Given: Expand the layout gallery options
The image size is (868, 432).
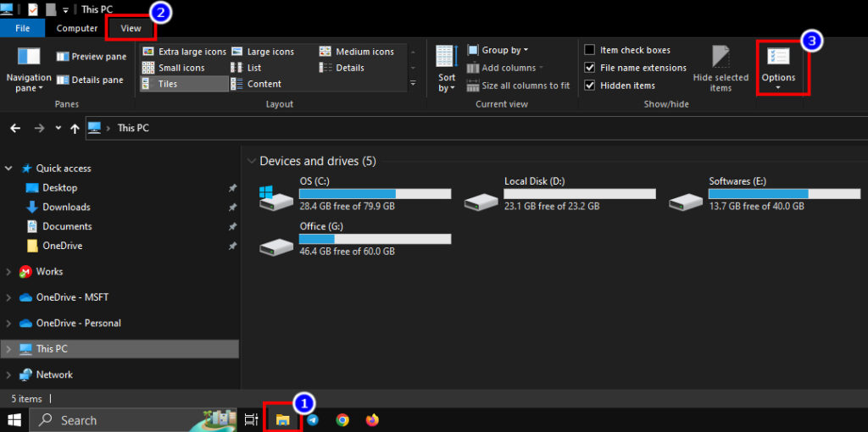Looking at the screenshot, I should [x=413, y=84].
